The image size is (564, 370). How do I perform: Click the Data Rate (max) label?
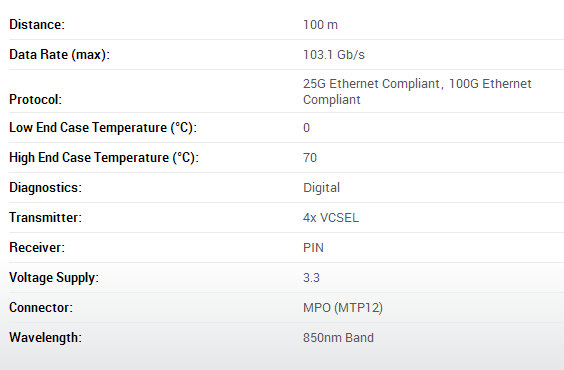point(59,55)
